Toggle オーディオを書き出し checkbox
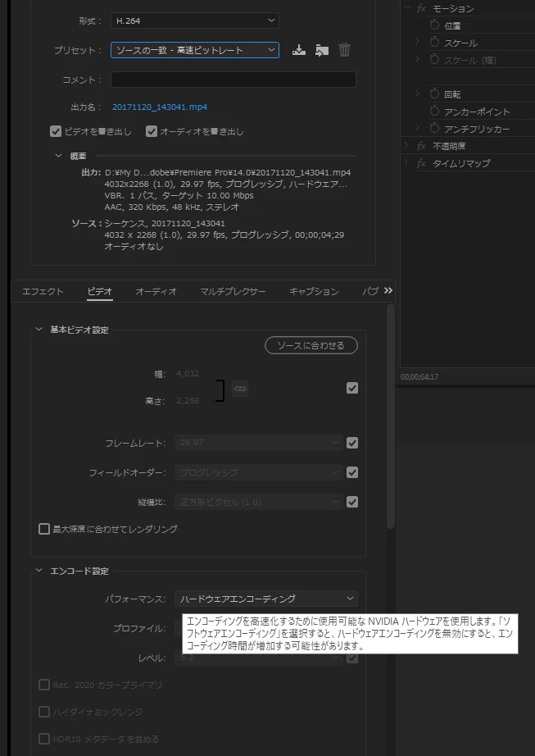This screenshot has height=756, width=535. click(152, 131)
